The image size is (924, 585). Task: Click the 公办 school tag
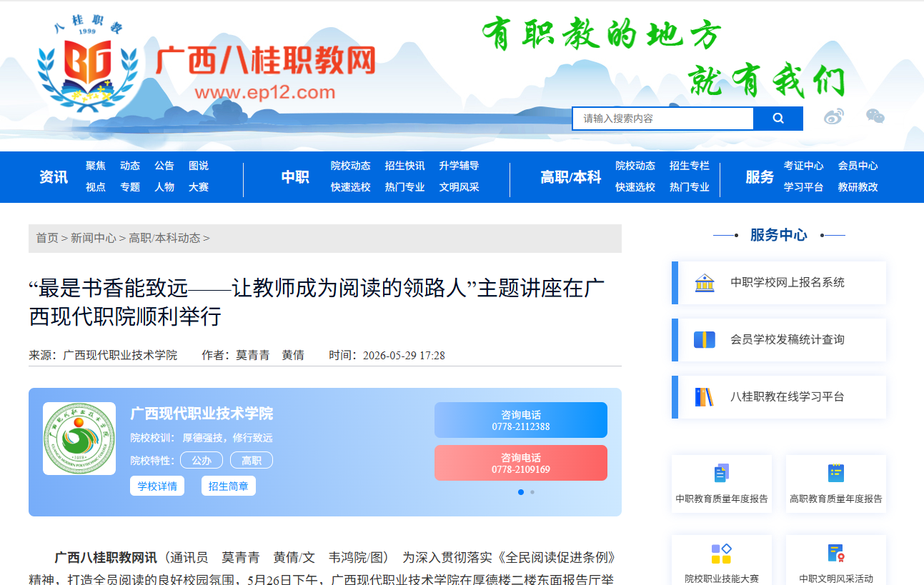click(x=202, y=461)
